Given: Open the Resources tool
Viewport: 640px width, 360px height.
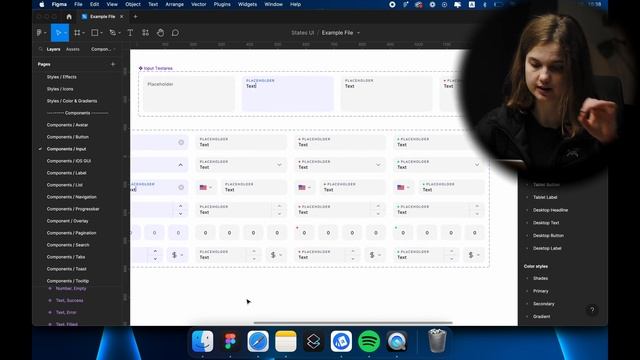Looking at the screenshot, I should point(145,33).
